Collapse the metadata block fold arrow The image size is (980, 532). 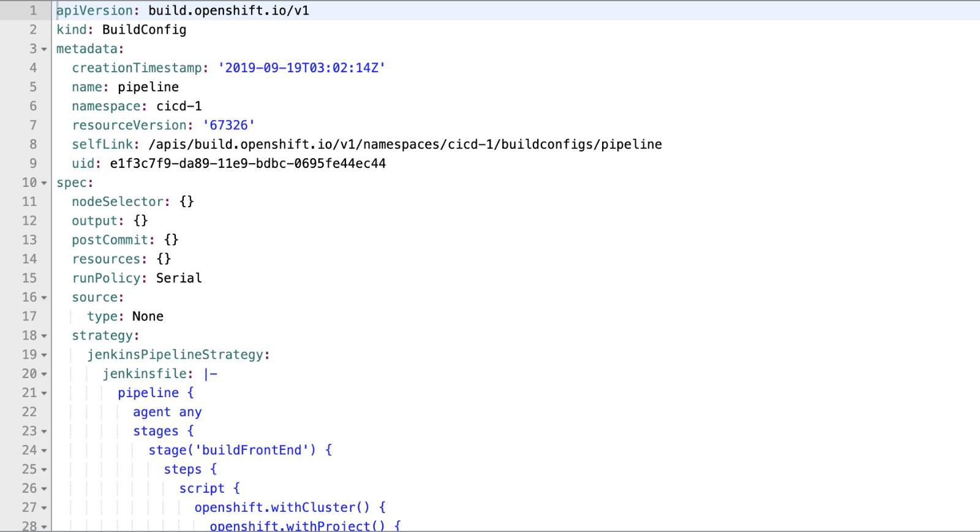point(44,49)
